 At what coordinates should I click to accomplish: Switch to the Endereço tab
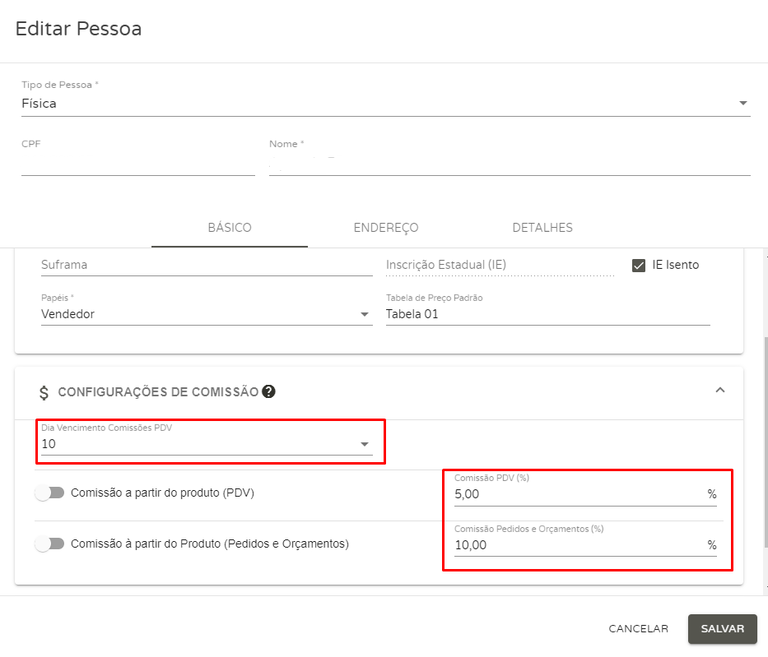coord(386,228)
